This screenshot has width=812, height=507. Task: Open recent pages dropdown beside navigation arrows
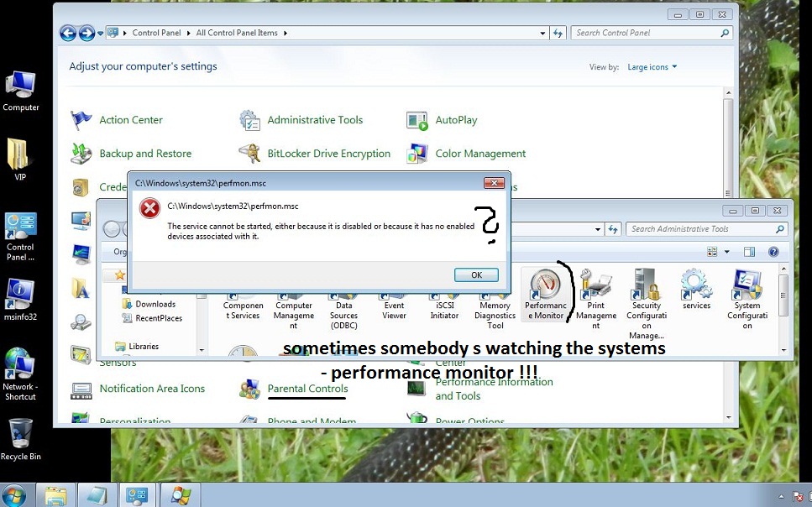tap(101, 33)
